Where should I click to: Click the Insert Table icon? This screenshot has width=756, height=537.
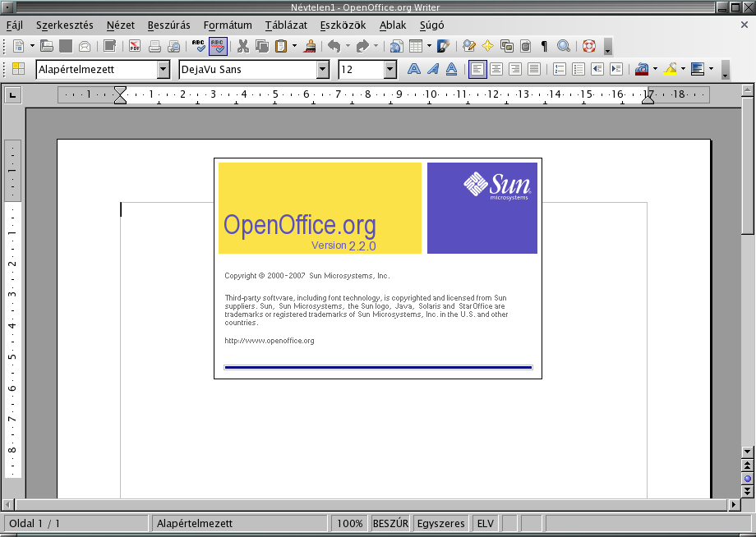point(416,46)
